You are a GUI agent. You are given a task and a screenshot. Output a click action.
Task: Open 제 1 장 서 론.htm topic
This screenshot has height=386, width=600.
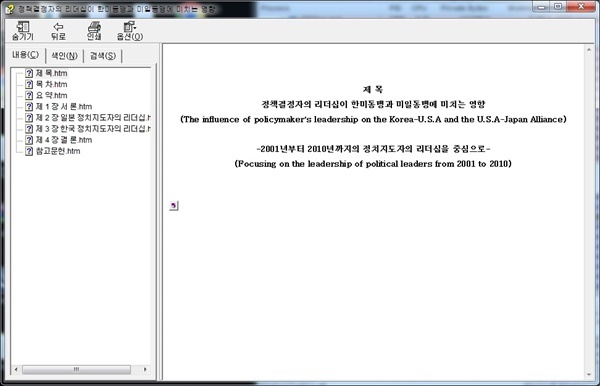pyautogui.click(x=64, y=106)
